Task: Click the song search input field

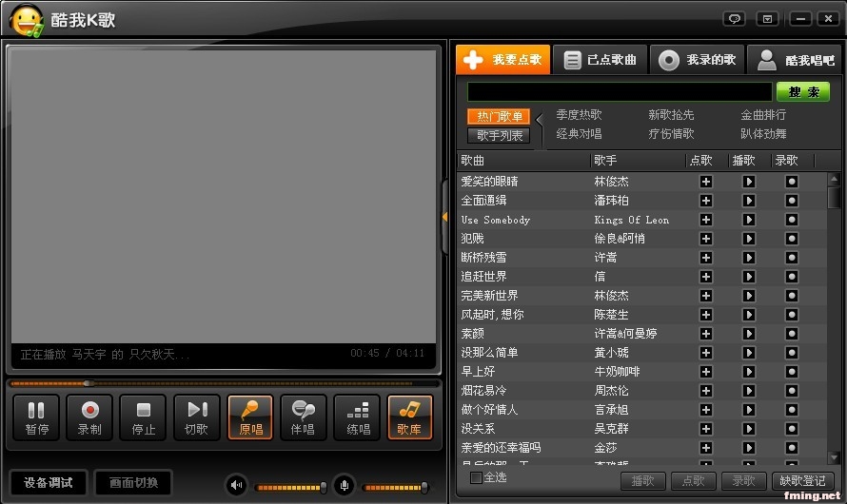Action: click(x=620, y=91)
